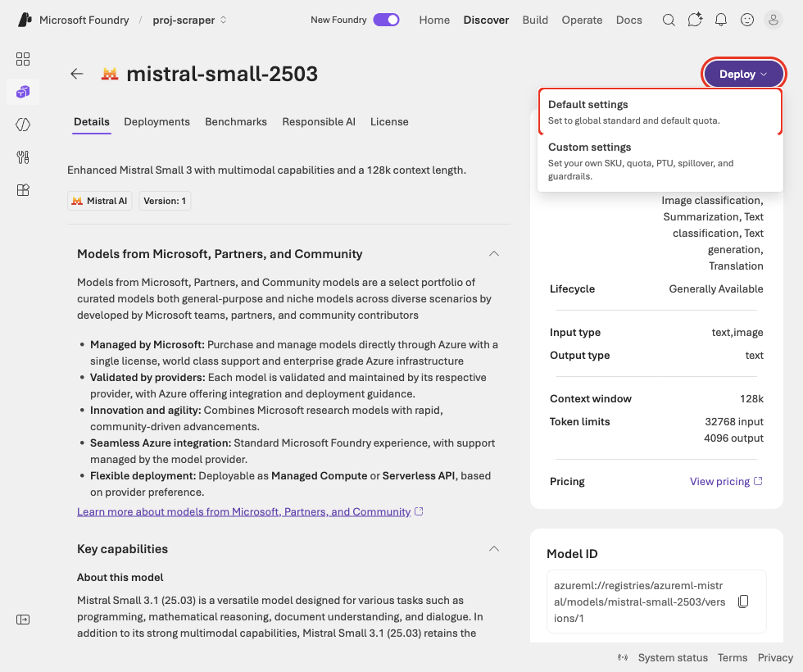Switch to the Benchmarks tab
803x672 pixels.
236,122
